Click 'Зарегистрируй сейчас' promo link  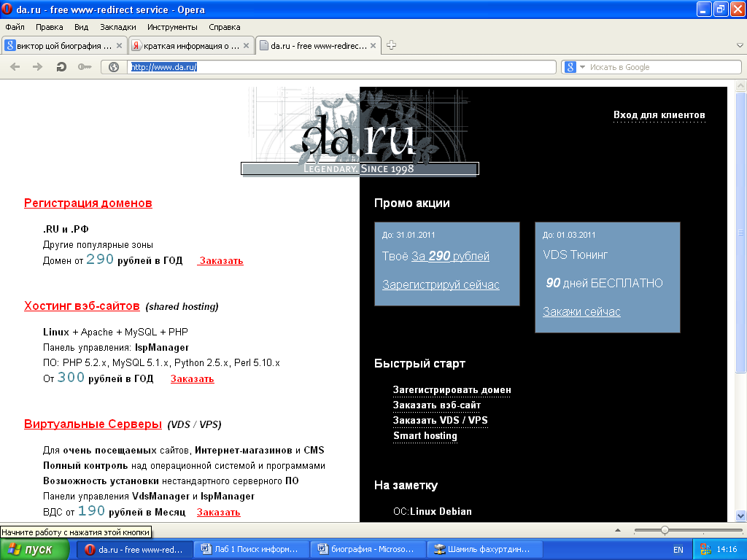click(x=441, y=285)
